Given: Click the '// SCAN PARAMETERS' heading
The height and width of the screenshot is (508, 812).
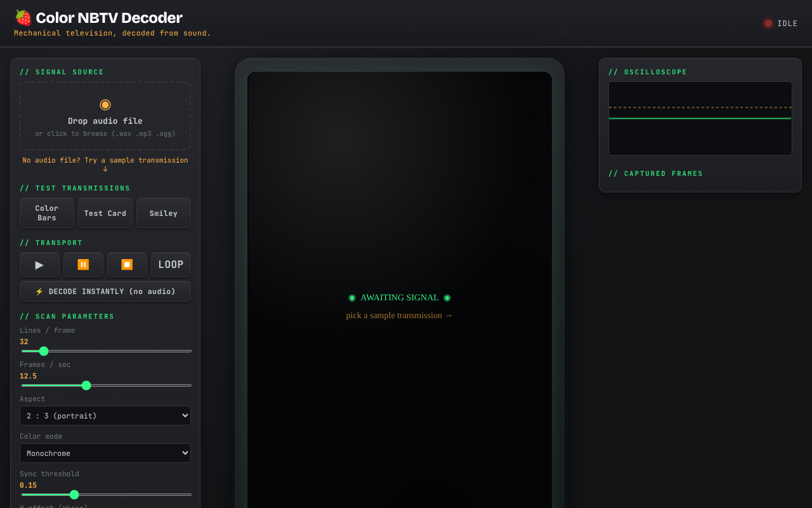Looking at the screenshot, I should pos(67,316).
